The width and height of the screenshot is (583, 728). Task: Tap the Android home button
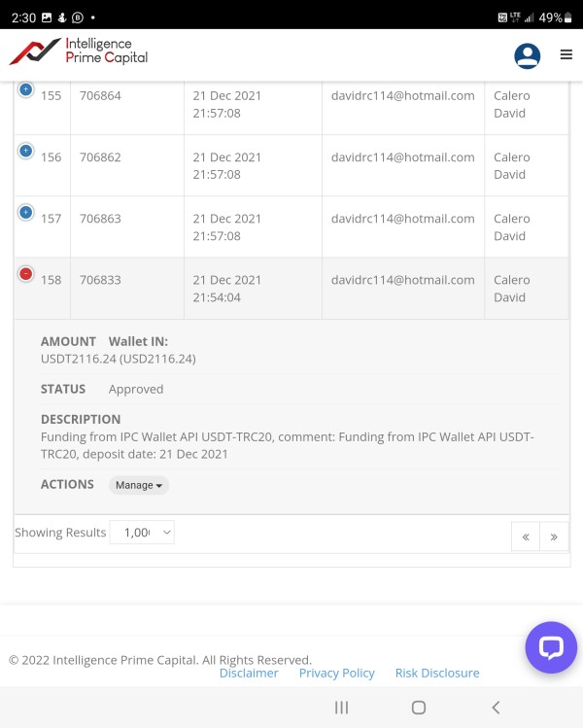(419, 708)
